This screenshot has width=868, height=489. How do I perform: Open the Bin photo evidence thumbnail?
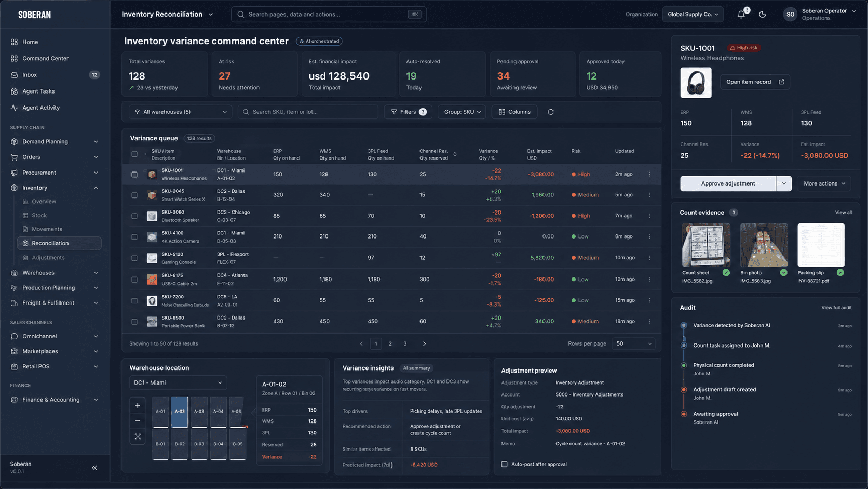(x=764, y=245)
